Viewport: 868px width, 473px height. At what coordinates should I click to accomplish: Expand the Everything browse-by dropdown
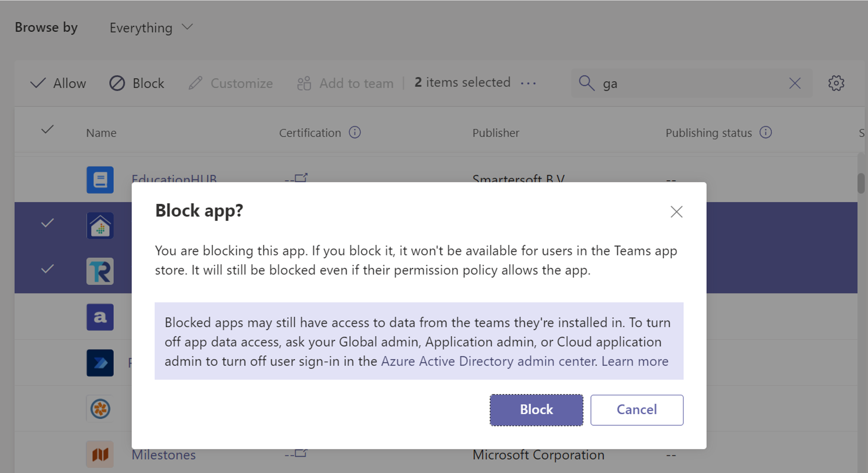(151, 28)
